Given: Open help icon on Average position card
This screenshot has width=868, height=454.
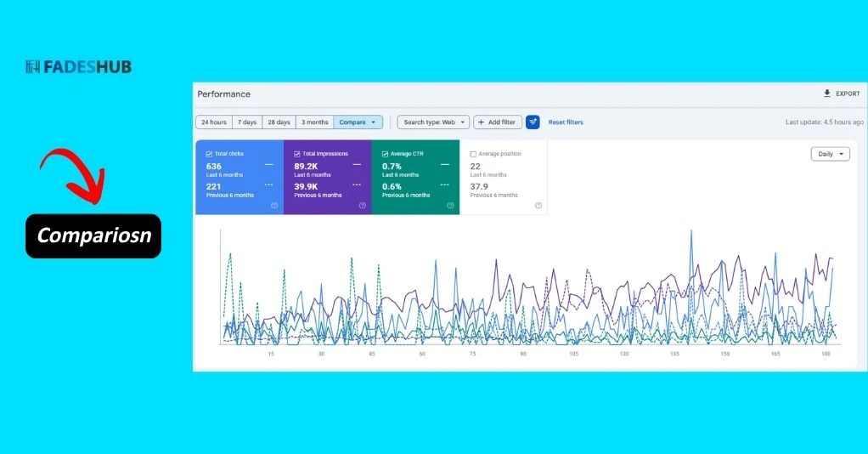Looking at the screenshot, I should (538, 205).
